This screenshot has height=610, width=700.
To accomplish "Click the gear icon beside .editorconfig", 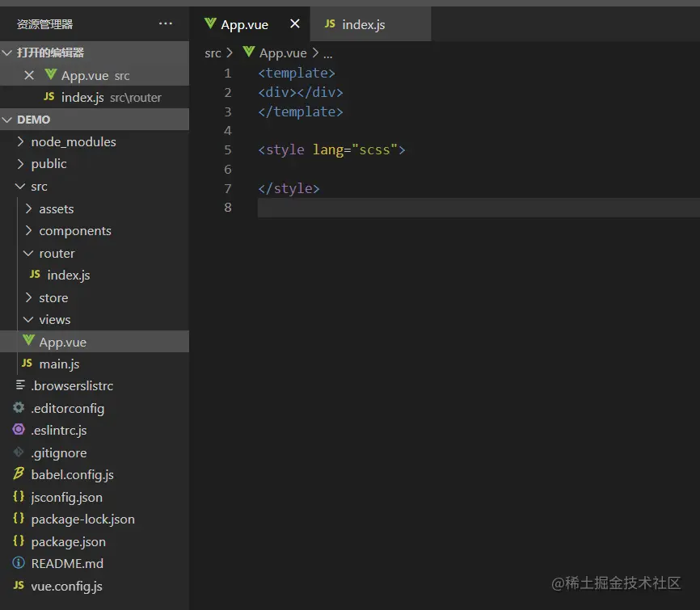I will pos(19,408).
